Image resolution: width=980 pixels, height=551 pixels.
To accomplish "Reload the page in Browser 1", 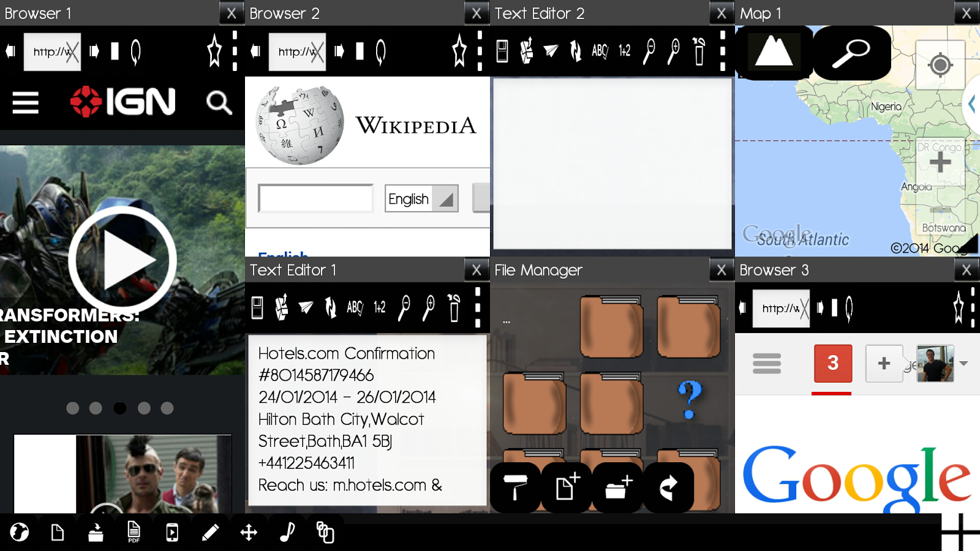I will (x=136, y=51).
